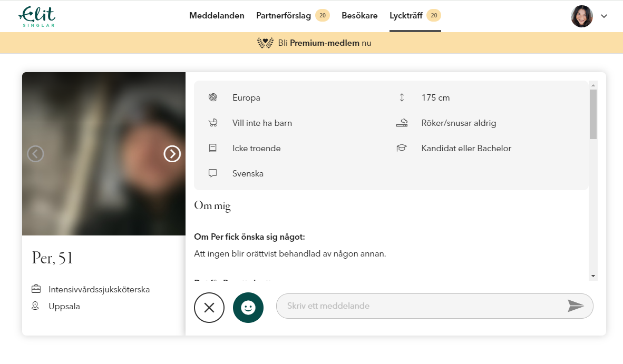Click the Elit Singlar logo
Image resolution: width=623 pixels, height=364 pixels.
(x=37, y=17)
